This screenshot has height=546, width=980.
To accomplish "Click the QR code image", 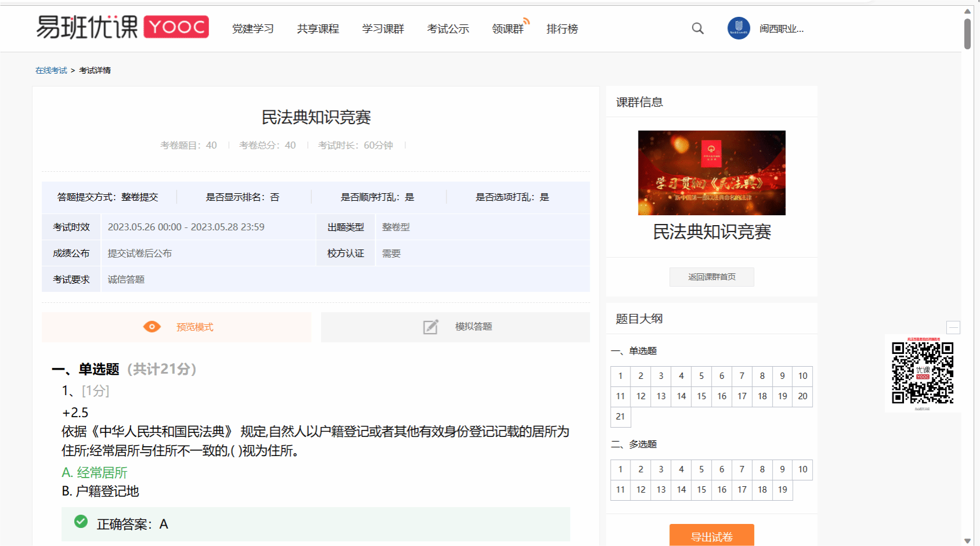I will pos(922,373).
